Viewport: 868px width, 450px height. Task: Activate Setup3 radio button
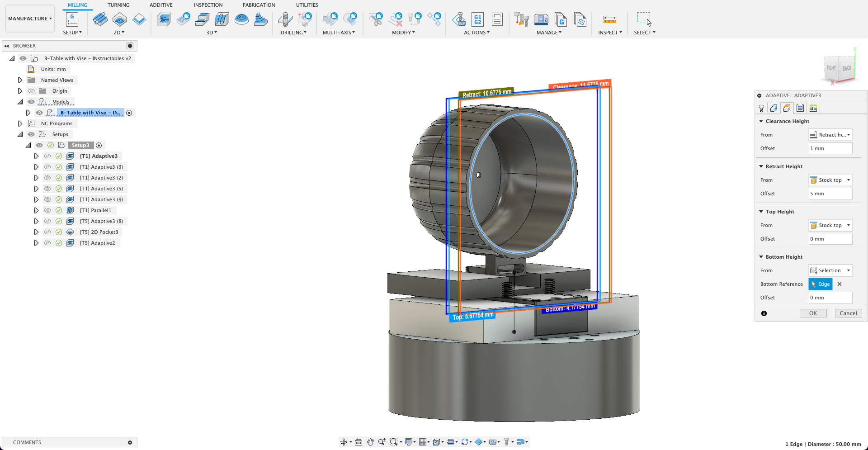(x=99, y=145)
